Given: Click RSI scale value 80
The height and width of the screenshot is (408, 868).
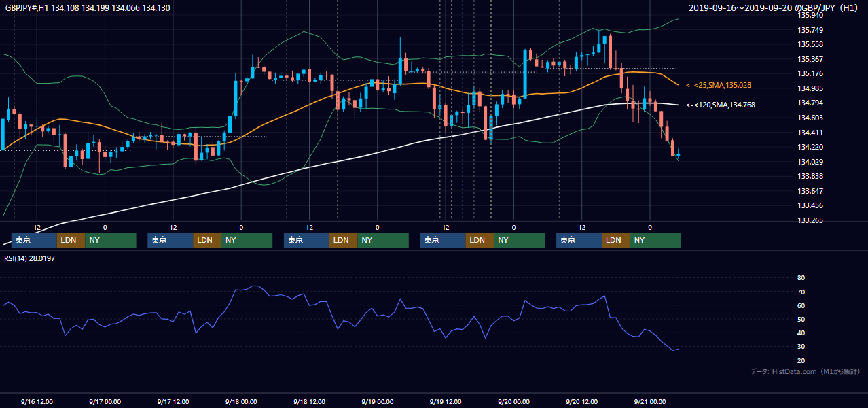Looking at the screenshot, I should coord(801,278).
